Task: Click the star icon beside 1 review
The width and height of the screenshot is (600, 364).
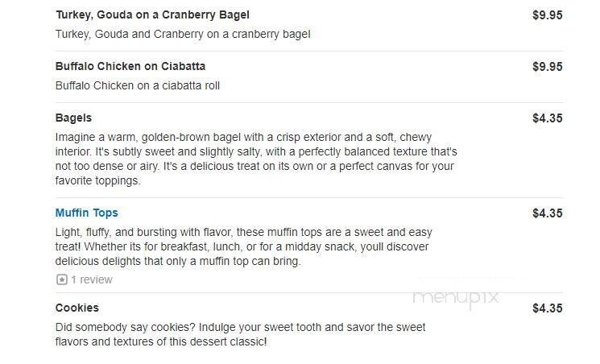Action: [x=61, y=280]
